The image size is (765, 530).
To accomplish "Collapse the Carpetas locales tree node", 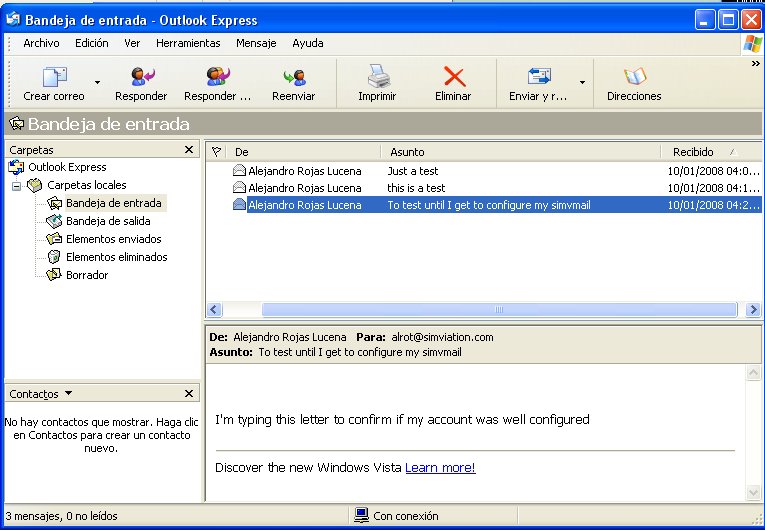I will 17,186.
